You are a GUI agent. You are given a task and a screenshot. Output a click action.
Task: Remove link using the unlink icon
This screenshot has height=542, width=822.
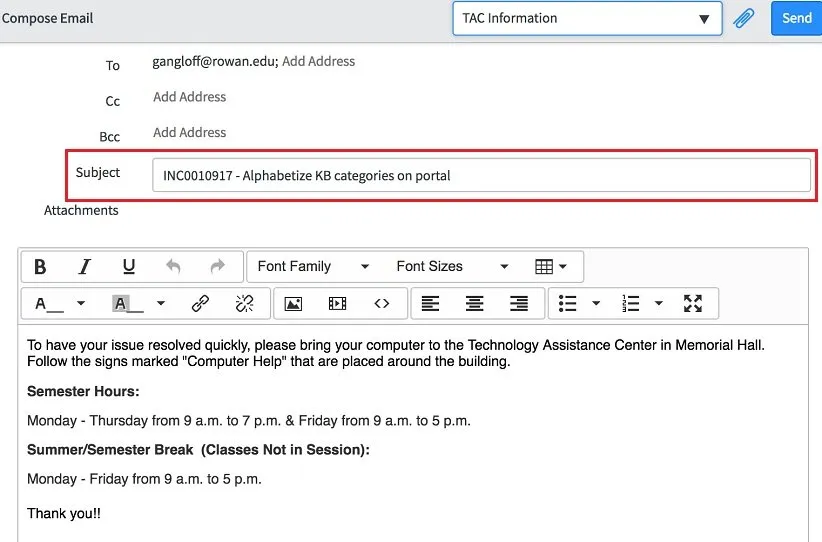(244, 303)
